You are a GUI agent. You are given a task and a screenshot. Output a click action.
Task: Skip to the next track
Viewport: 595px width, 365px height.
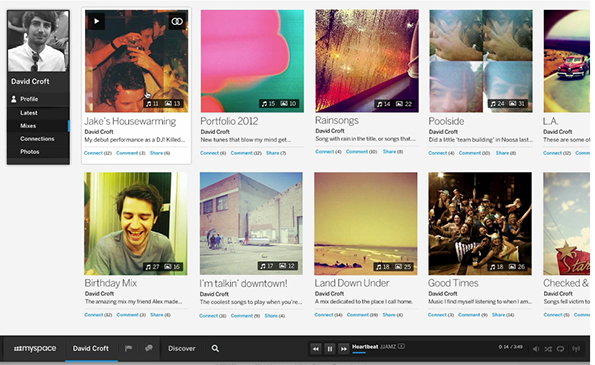click(x=343, y=349)
